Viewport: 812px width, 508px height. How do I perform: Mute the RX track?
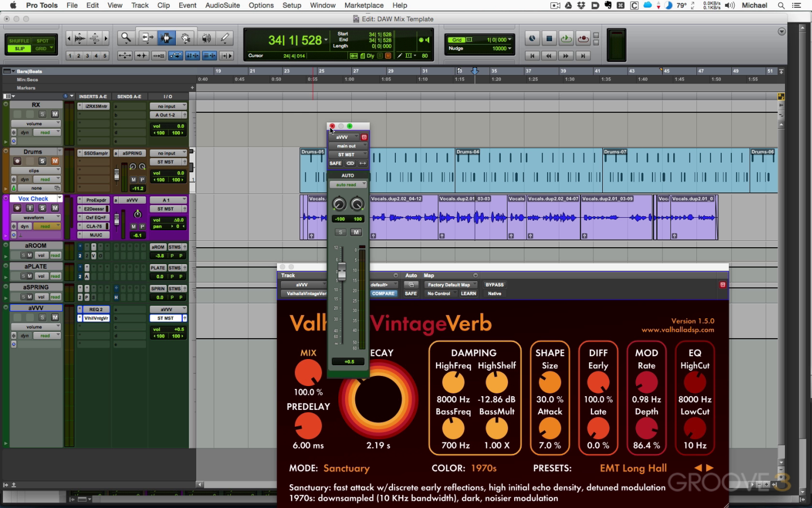coord(55,114)
